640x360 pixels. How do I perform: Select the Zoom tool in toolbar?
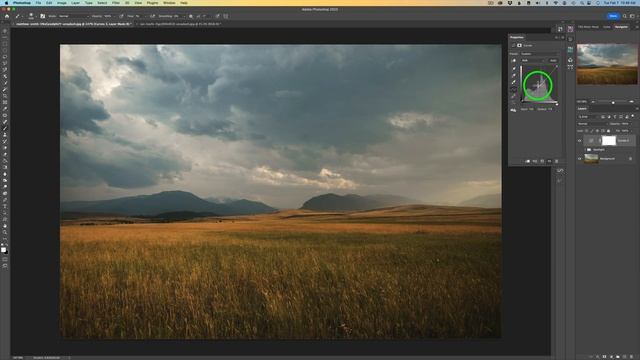pyautogui.click(x=4, y=232)
